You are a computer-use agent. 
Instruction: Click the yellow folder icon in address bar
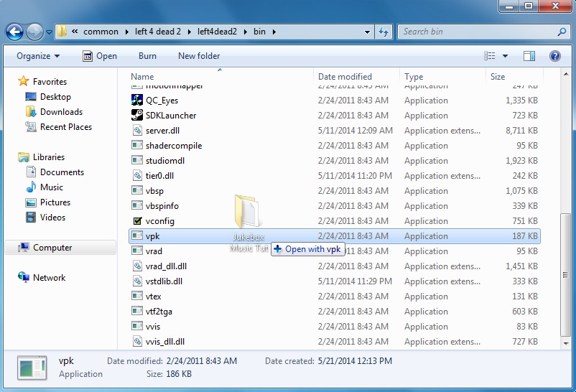62,31
